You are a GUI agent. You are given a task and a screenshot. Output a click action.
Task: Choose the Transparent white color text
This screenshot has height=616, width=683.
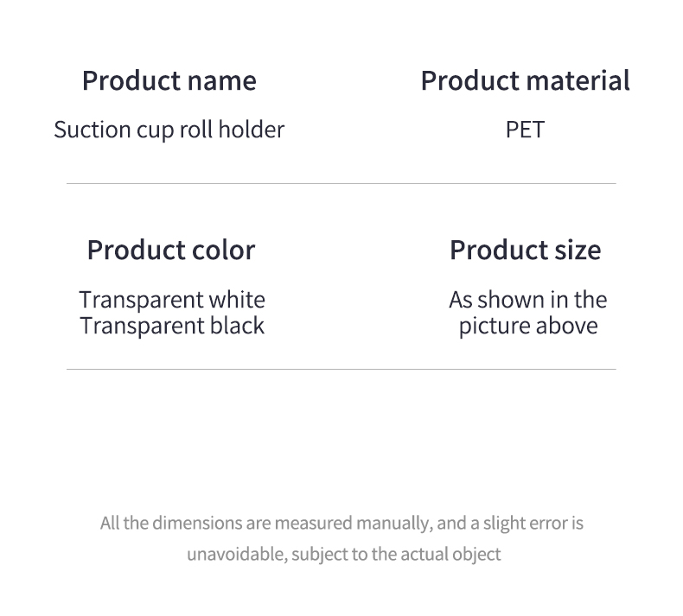tap(172, 300)
